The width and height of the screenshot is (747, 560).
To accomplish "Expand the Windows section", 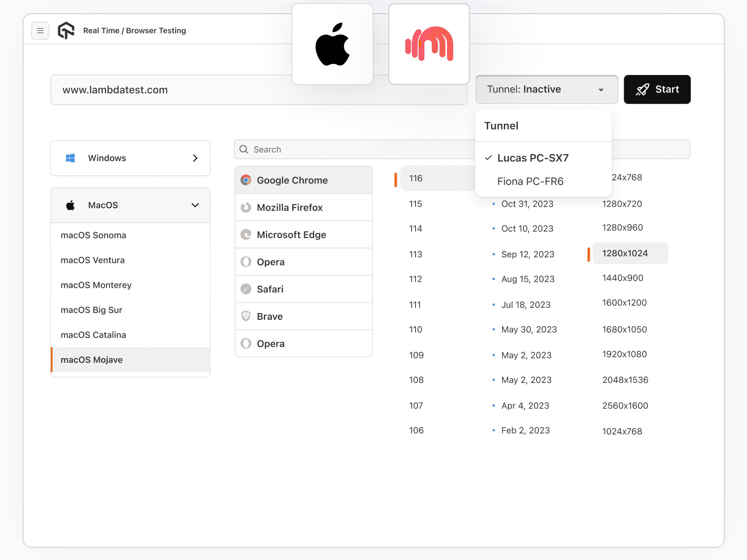I will [x=195, y=158].
